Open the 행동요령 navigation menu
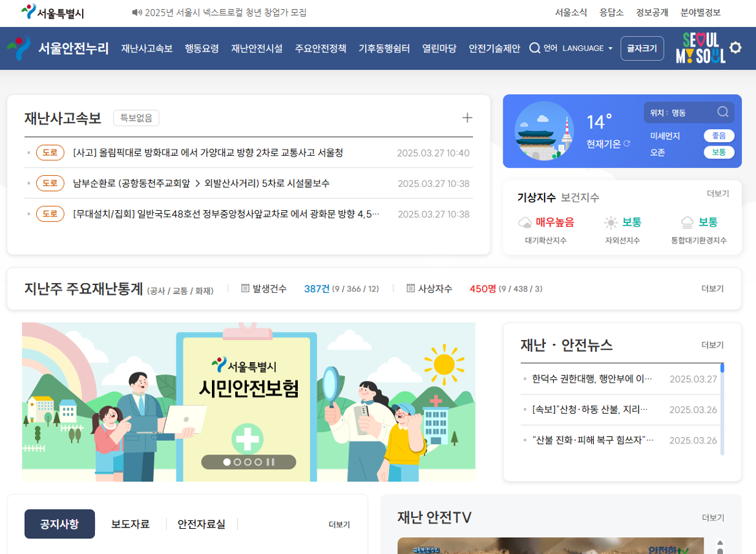The image size is (756, 554). click(200, 48)
